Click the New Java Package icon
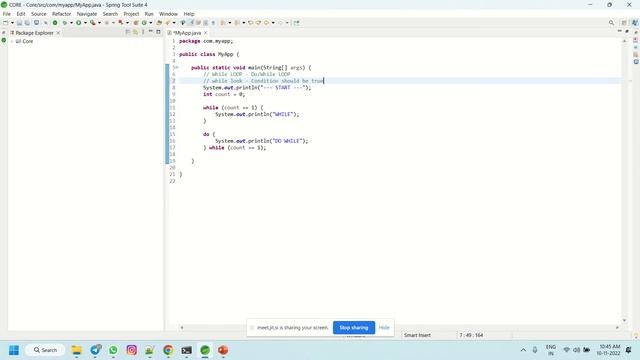Image resolution: width=640 pixels, height=360 pixels. [x=136, y=23]
